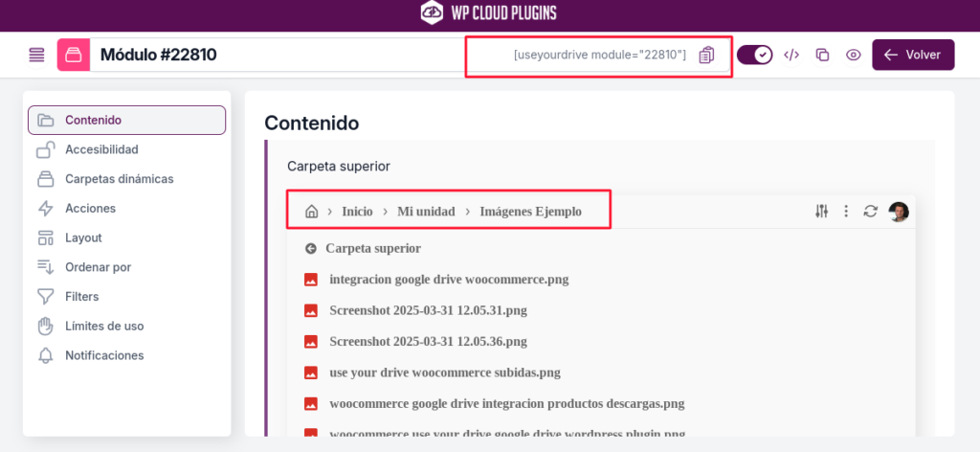Go to Inicio in the breadcrumb
The image size is (980, 452).
click(x=357, y=212)
